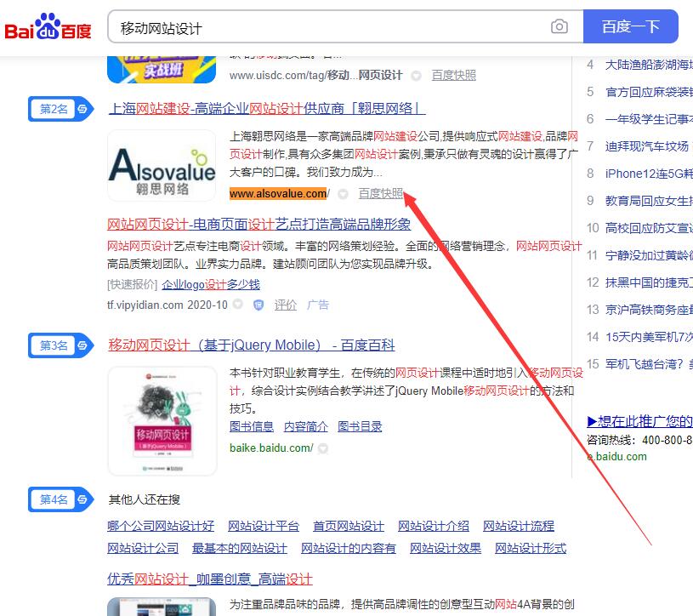Click the 内容简介 link
Screen dimensions: 693x616
[306, 426]
